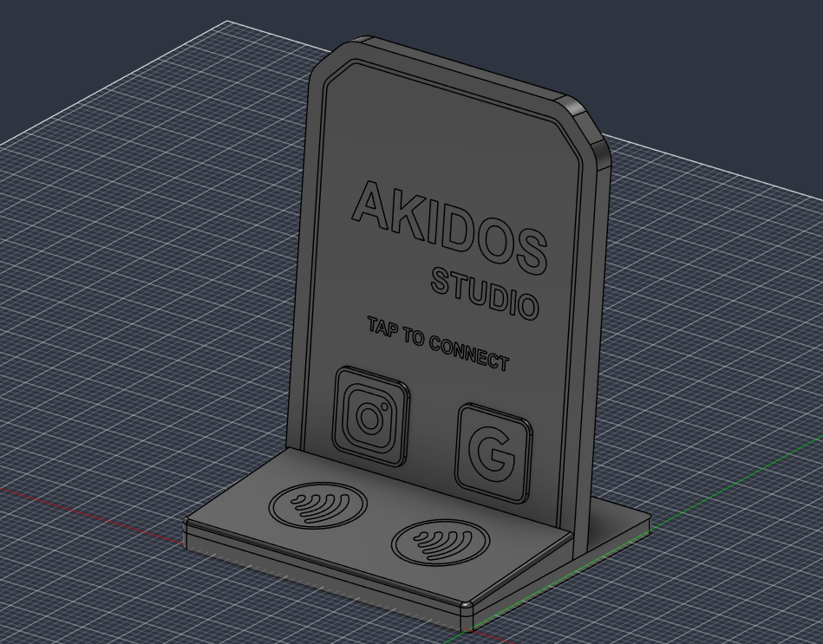Screen dimensions: 823x644
Task: Select the embossed AKIDOS text on the stand
Action: point(450,228)
